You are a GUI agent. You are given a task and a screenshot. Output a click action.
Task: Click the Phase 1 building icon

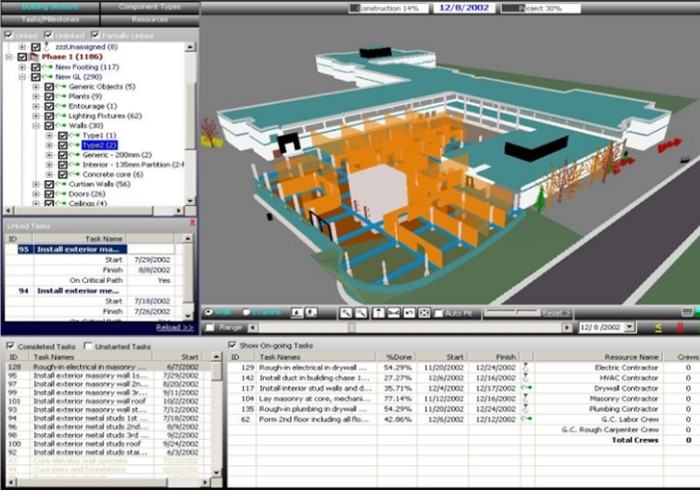pyautogui.click(x=33, y=57)
